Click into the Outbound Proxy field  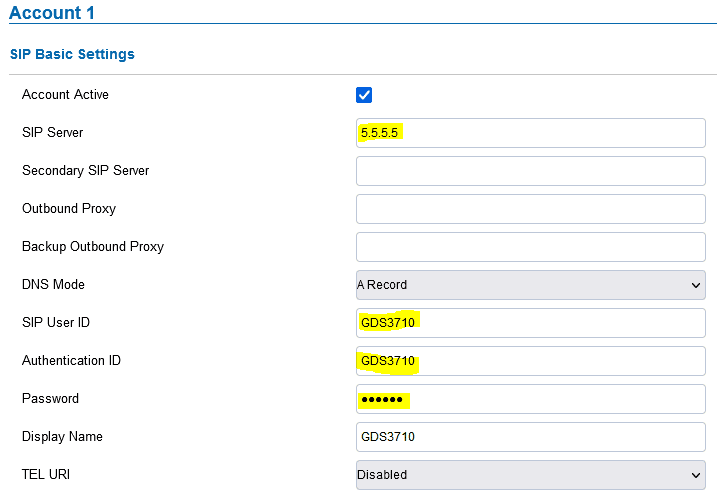click(530, 209)
